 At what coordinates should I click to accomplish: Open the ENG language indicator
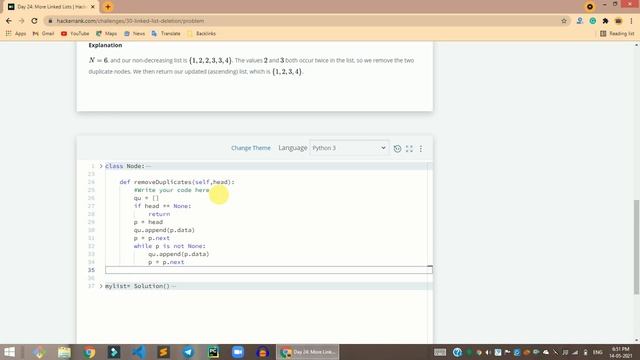tap(598, 352)
